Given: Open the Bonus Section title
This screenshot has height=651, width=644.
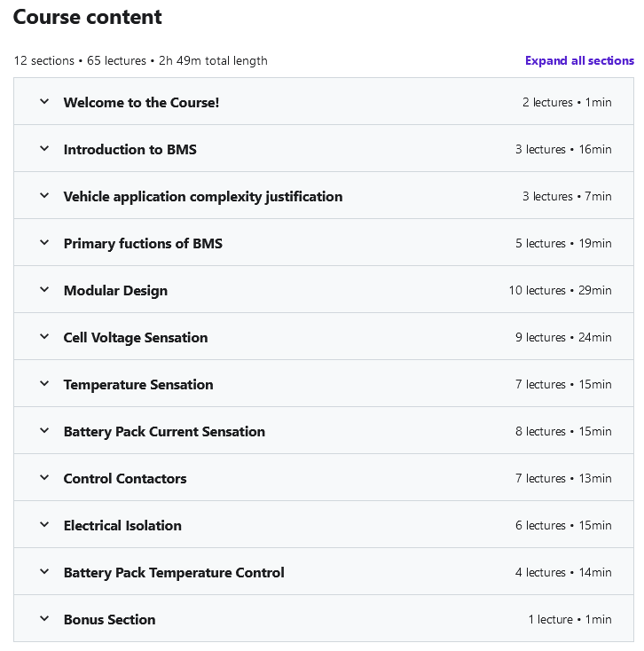Looking at the screenshot, I should [x=109, y=620].
